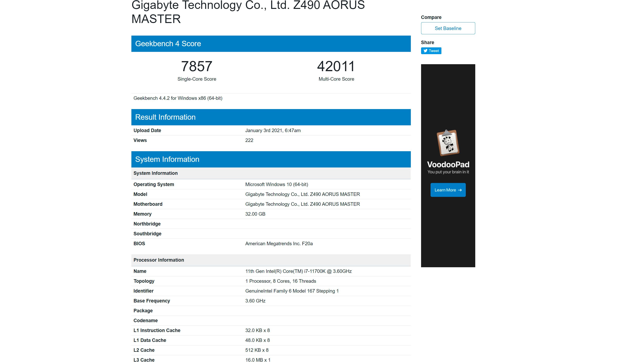Image resolution: width=644 pixels, height=362 pixels.
Task: Select the 42011 multi-core score
Action: pyautogui.click(x=336, y=66)
